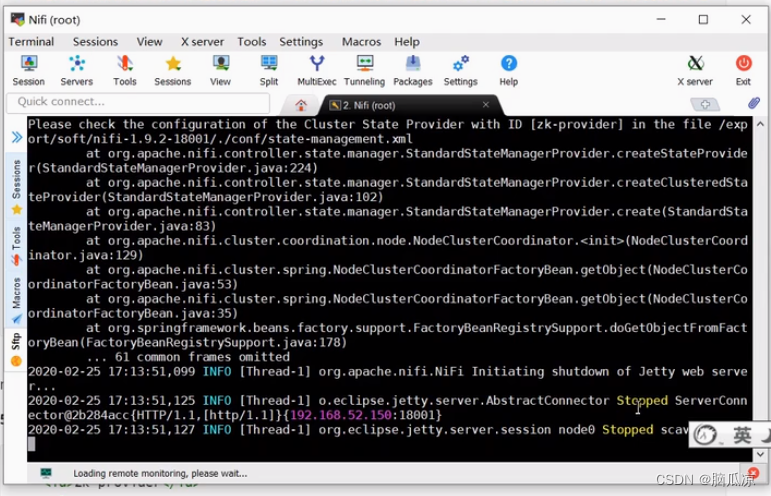Select the Split toolbar icon
Image resolution: width=771 pixels, height=496 pixels.
268,71
